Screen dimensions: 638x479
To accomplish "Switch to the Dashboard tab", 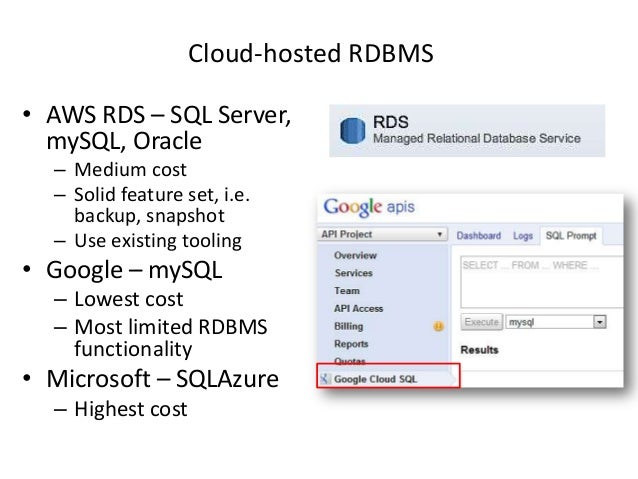I will pyautogui.click(x=478, y=236).
